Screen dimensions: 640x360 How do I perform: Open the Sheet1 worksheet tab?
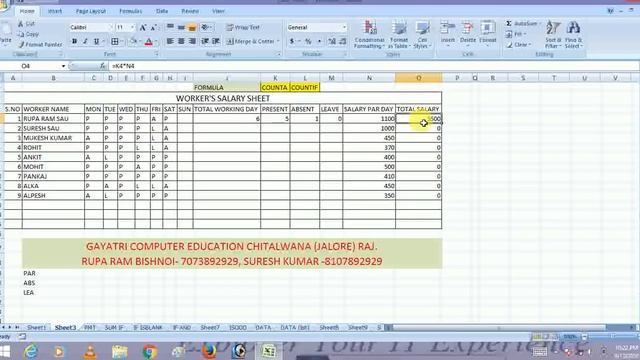coord(36,328)
